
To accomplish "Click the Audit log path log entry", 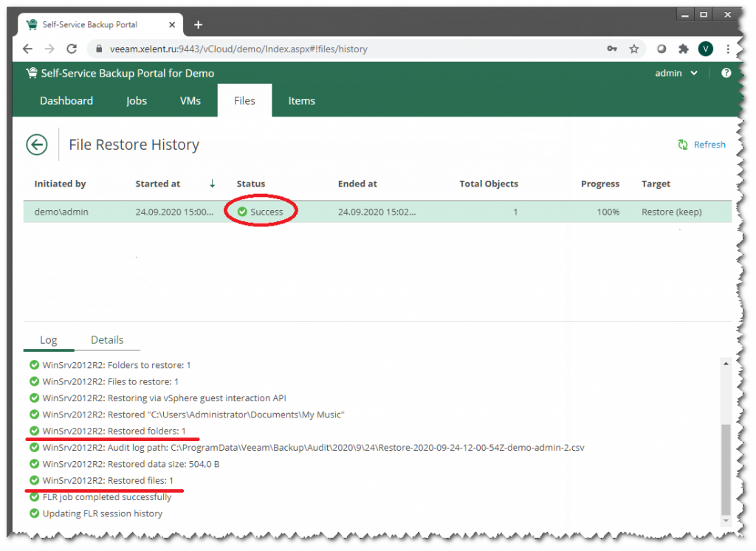I will click(313, 448).
